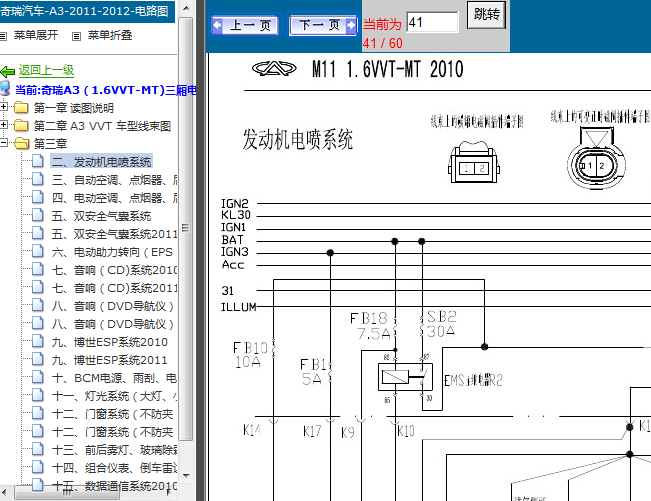Click the sidebar scroll up arrow
Screen dimensions: 651x501
coord(186,8)
